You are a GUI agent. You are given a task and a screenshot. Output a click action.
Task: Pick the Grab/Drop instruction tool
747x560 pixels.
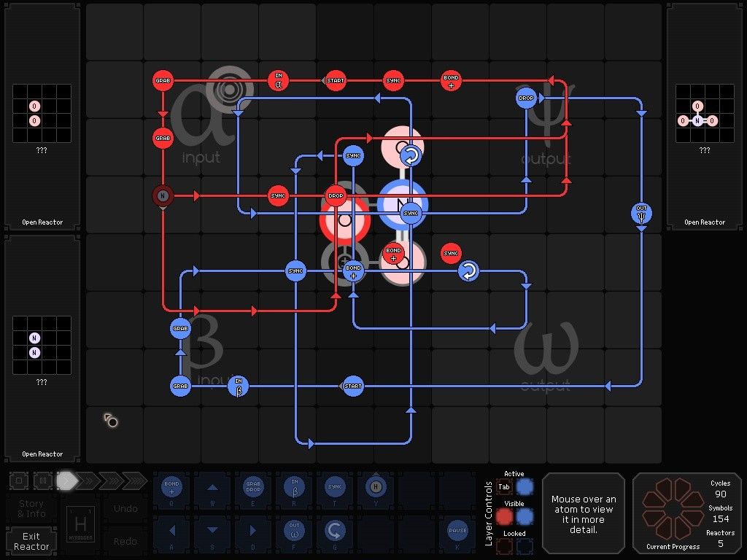pos(253,488)
